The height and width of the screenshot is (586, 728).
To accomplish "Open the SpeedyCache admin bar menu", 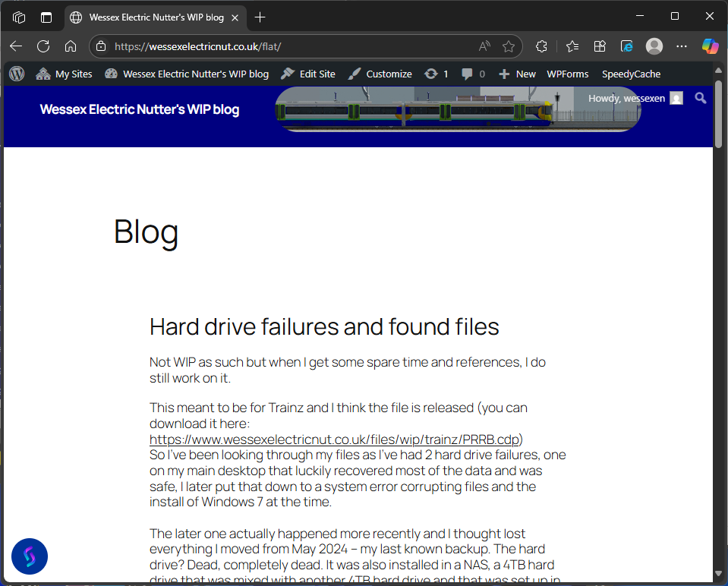I will pyautogui.click(x=631, y=74).
